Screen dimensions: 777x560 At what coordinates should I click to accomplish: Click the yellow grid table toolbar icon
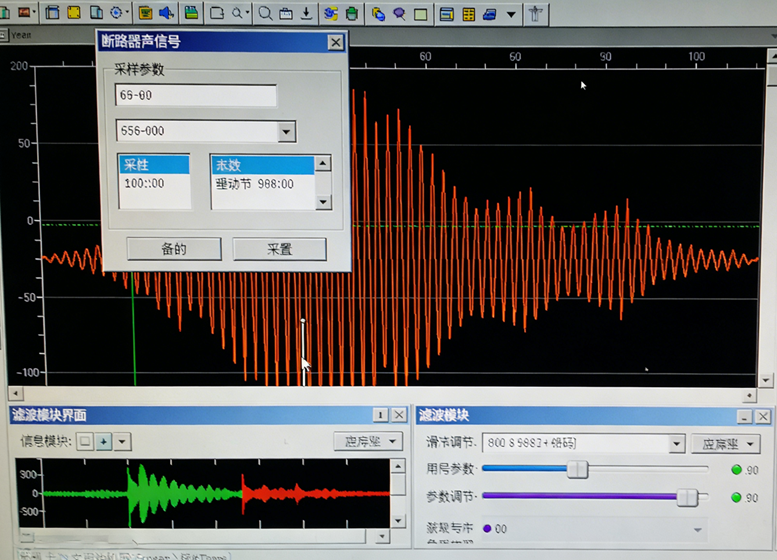click(468, 14)
